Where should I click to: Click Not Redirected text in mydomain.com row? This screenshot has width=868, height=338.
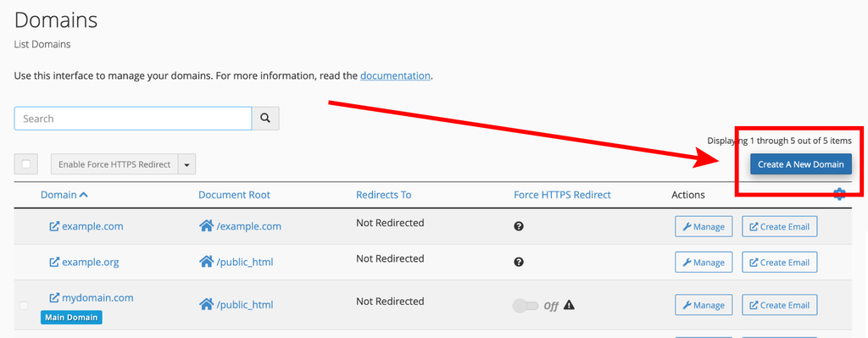click(x=390, y=302)
